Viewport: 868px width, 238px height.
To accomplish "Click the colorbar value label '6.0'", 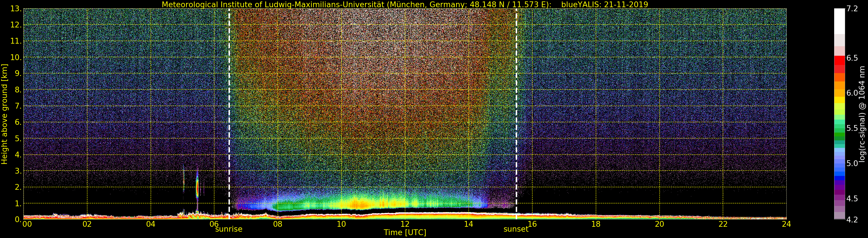I will click(x=852, y=93).
